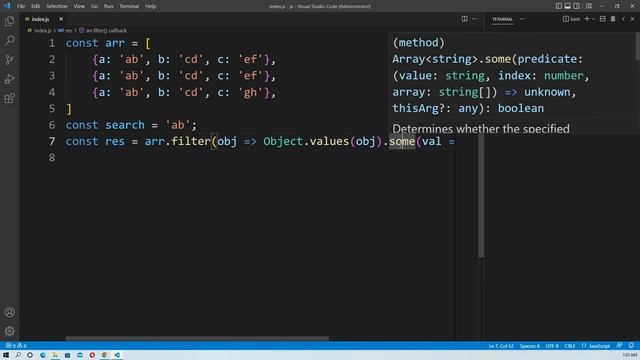The image size is (640, 360).
Task: Click the new terminal plus icon
Action: (x=587, y=19)
